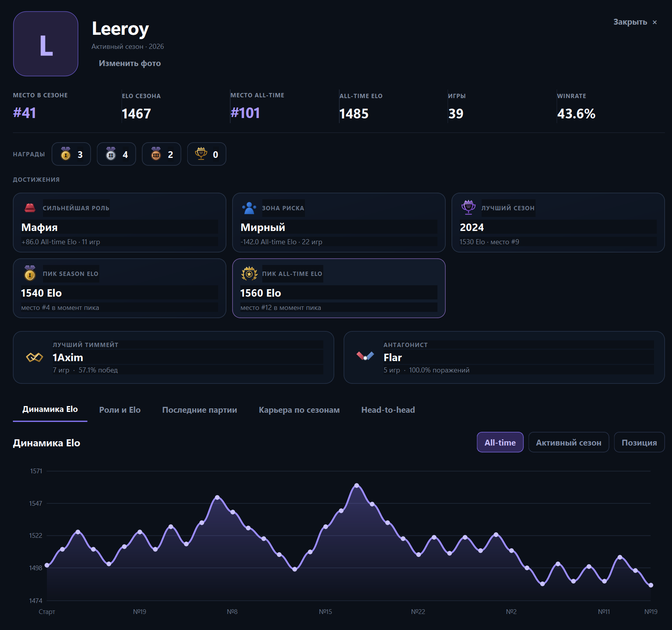Click games count value 39
This screenshot has width=672, height=630.
click(456, 114)
